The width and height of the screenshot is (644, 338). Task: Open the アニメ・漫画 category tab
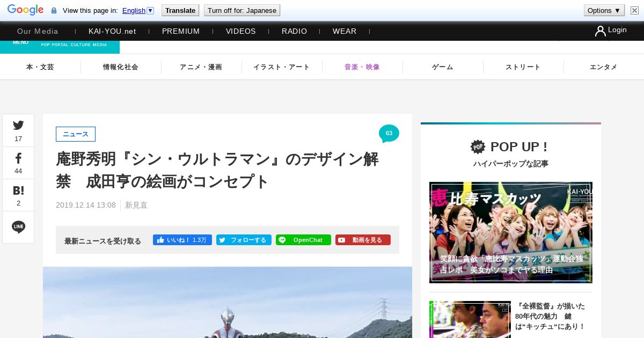201,67
